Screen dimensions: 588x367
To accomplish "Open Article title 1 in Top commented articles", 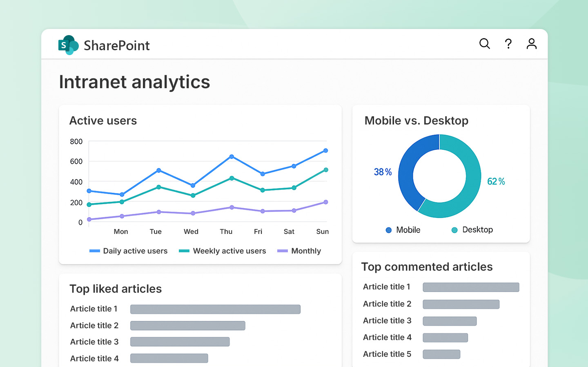I will pos(387,287).
